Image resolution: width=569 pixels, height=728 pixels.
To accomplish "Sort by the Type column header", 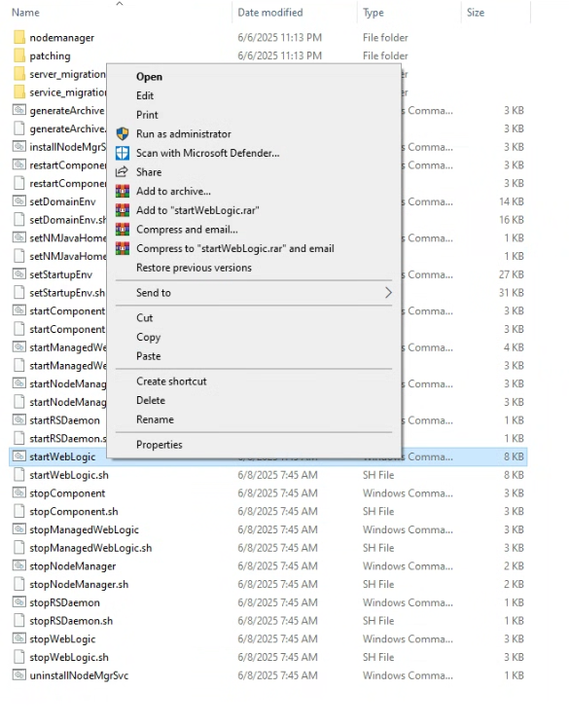I will click(x=373, y=13).
